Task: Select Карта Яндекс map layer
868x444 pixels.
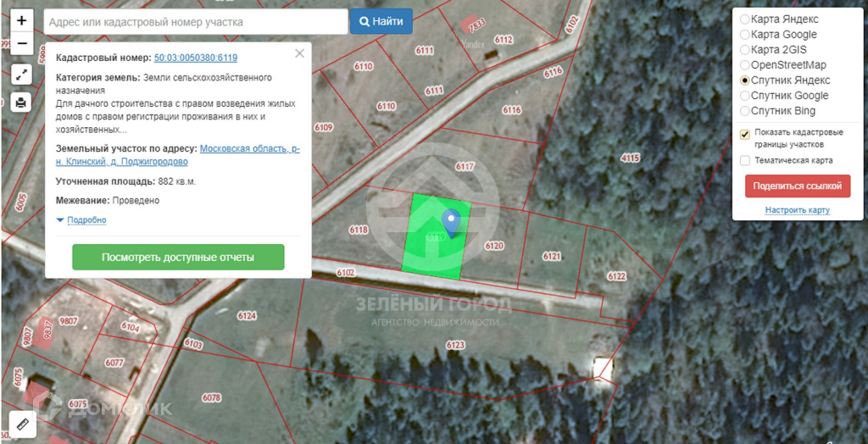Action: coord(780,19)
